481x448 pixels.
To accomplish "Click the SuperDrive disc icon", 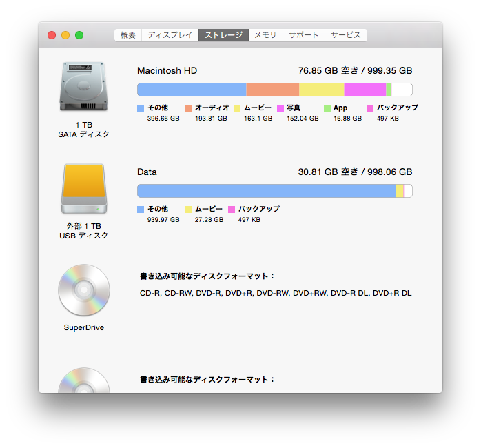I will pyautogui.click(x=84, y=290).
